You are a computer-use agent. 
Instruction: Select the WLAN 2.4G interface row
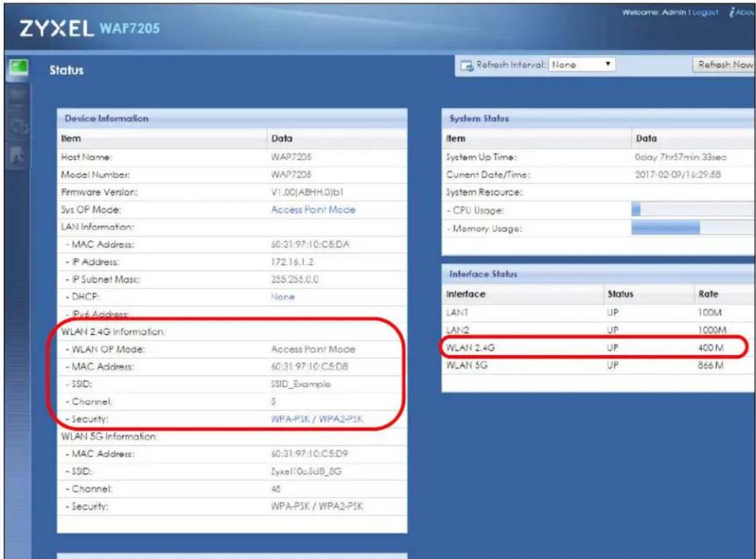598,347
